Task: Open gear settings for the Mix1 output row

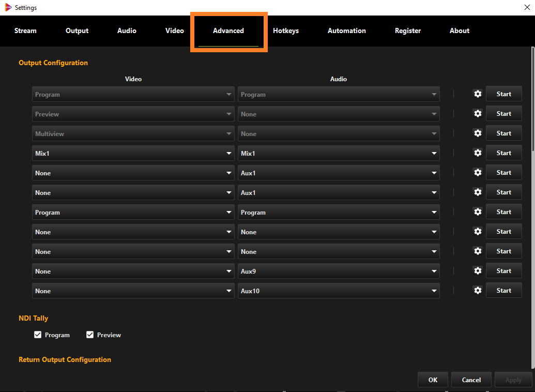Action: [x=478, y=153]
